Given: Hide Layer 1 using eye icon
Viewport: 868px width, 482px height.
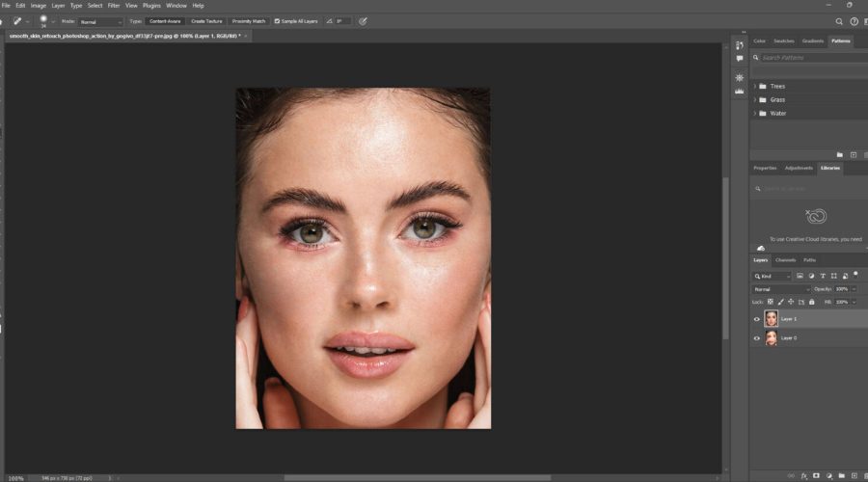Looking at the screenshot, I should [x=757, y=319].
